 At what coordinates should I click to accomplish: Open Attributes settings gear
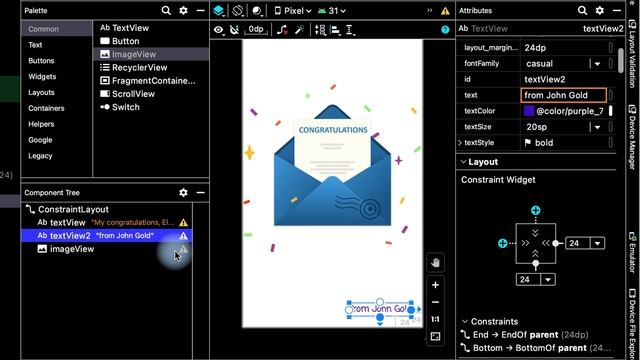point(599,11)
